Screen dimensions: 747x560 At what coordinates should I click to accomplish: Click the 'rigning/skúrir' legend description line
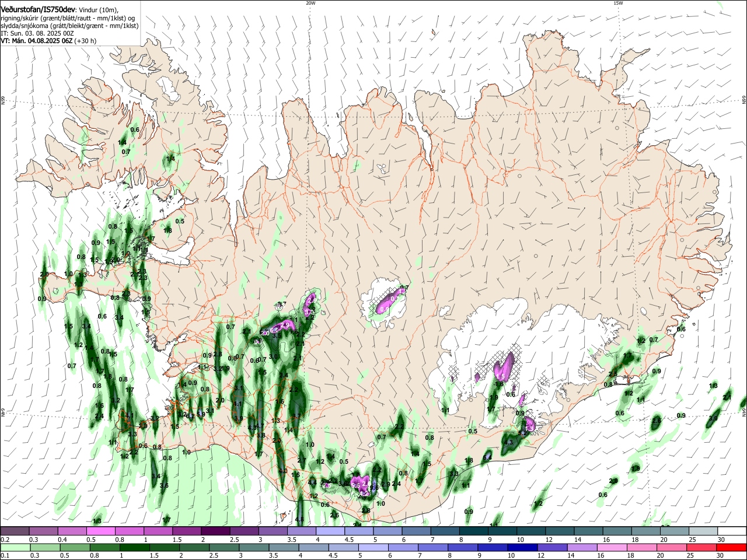tap(68, 18)
